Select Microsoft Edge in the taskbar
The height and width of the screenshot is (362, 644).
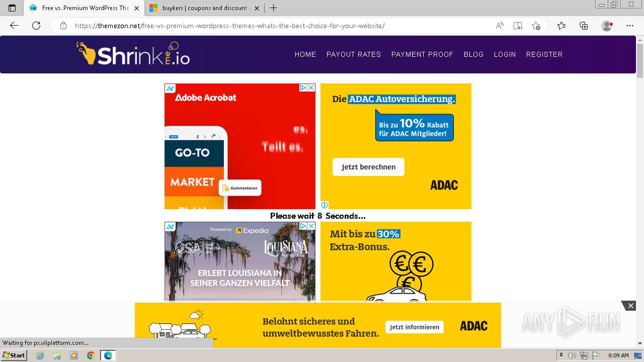108,355
